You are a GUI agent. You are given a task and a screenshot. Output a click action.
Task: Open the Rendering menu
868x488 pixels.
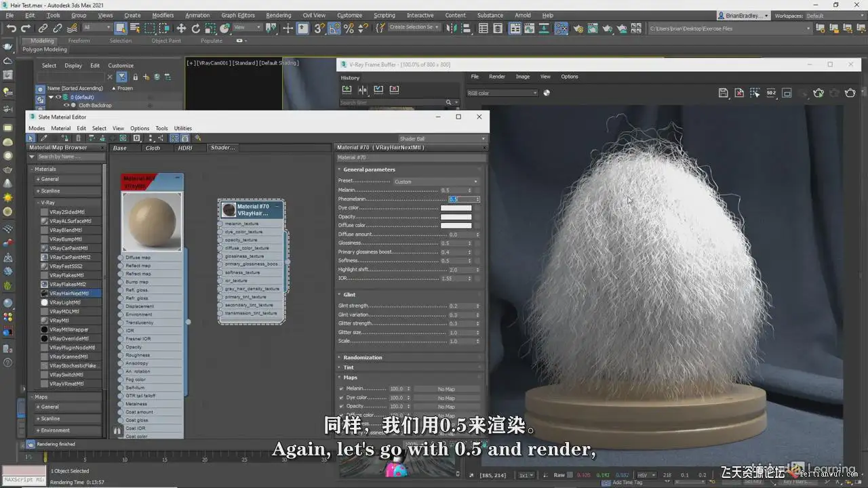(278, 15)
